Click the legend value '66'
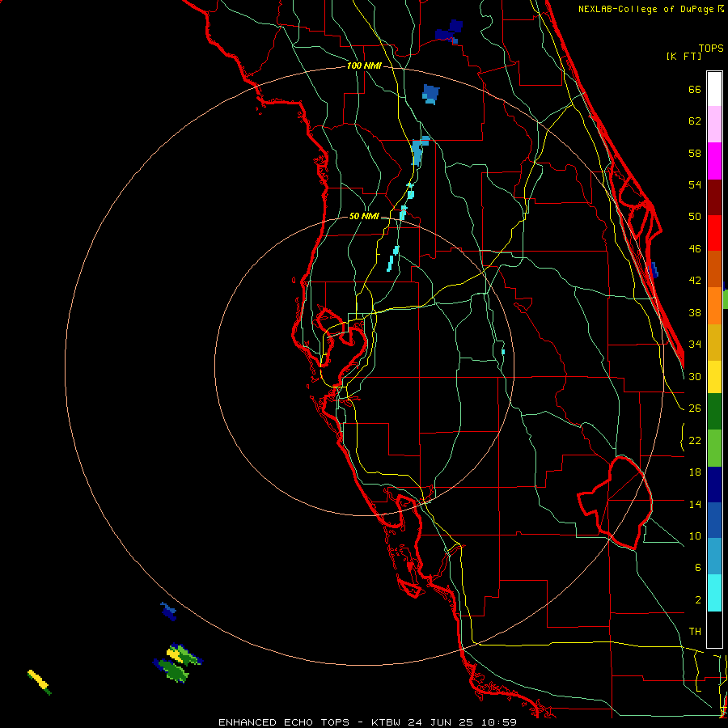 tap(695, 90)
